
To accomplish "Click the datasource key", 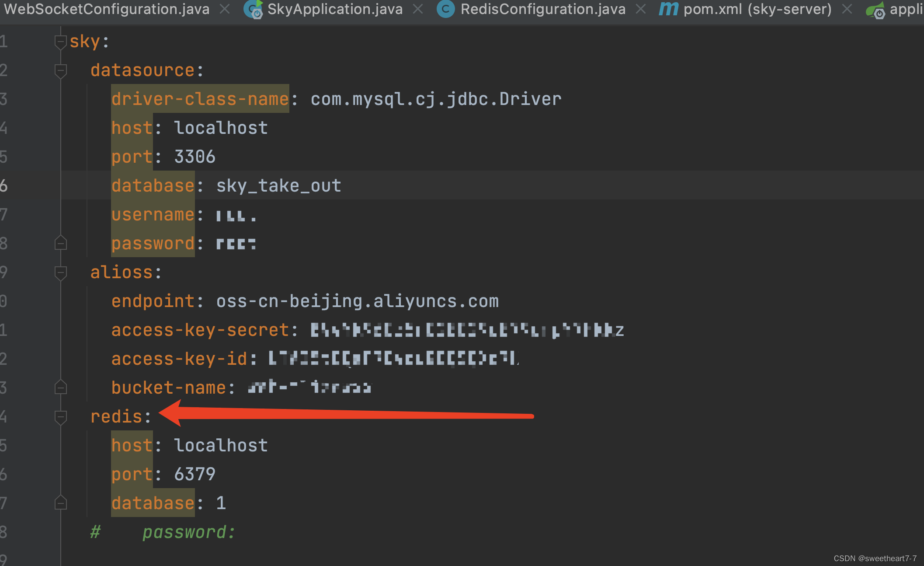I will [x=142, y=70].
